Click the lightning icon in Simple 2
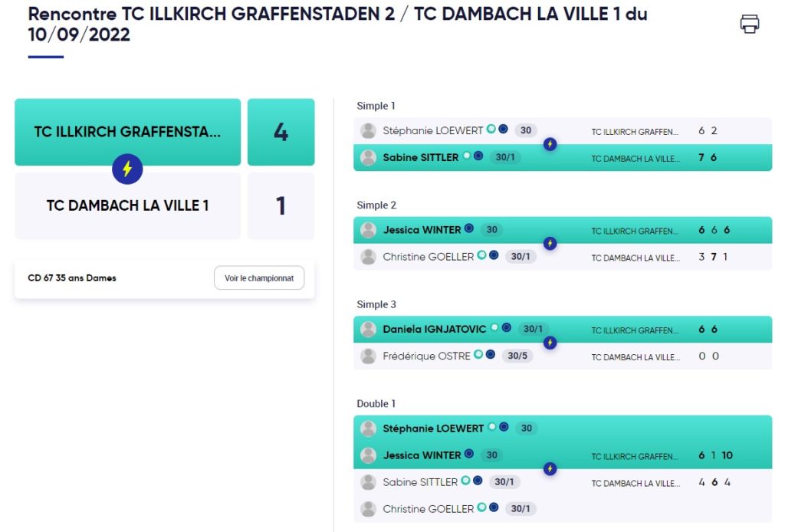Image resolution: width=785 pixels, height=532 pixels. tap(550, 243)
